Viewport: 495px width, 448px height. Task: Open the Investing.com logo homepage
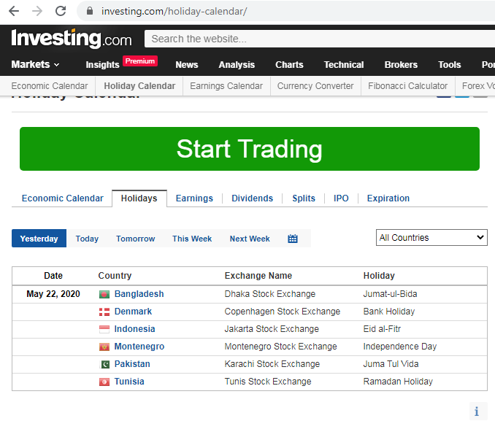click(72, 39)
